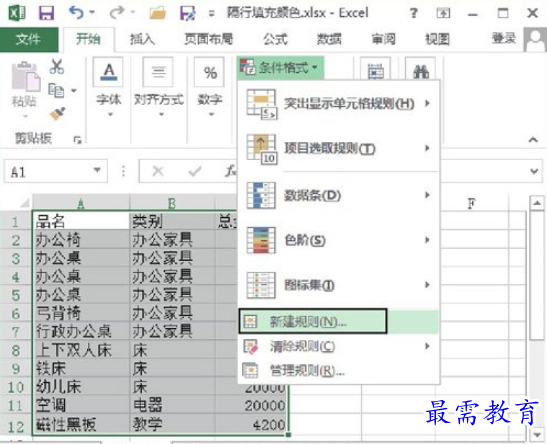
Task: Click the Undo arrow icon
Action: [76, 13]
